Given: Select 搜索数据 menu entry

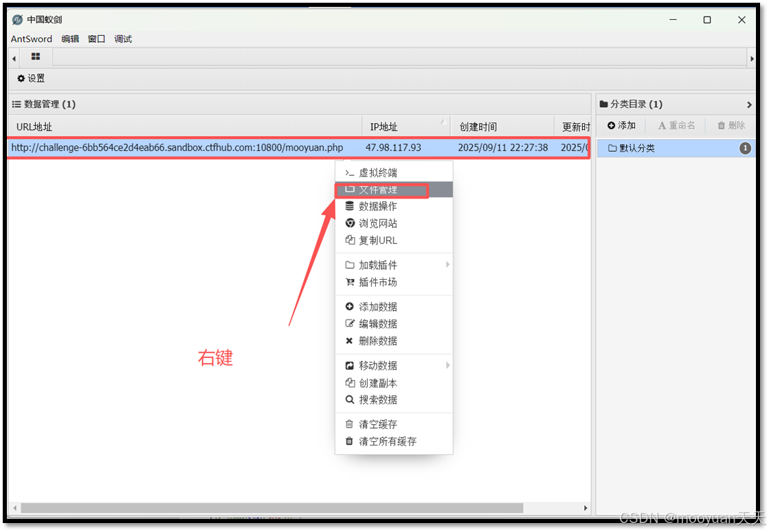Looking at the screenshot, I should pos(393,400).
